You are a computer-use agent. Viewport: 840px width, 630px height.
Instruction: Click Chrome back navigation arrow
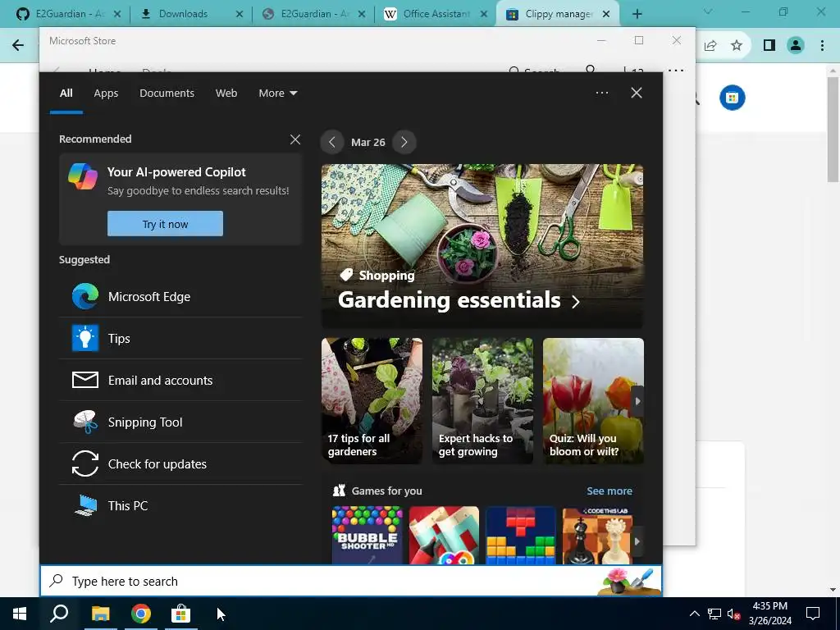[18, 45]
